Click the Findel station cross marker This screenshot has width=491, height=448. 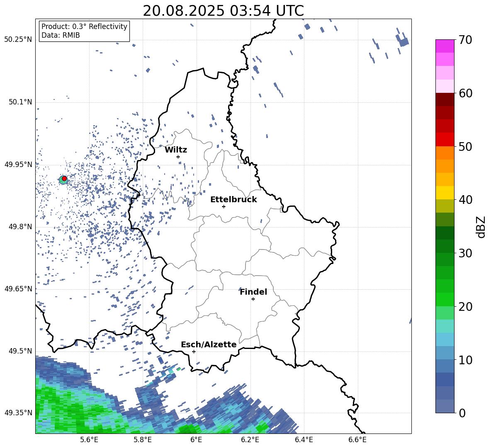pos(253,299)
